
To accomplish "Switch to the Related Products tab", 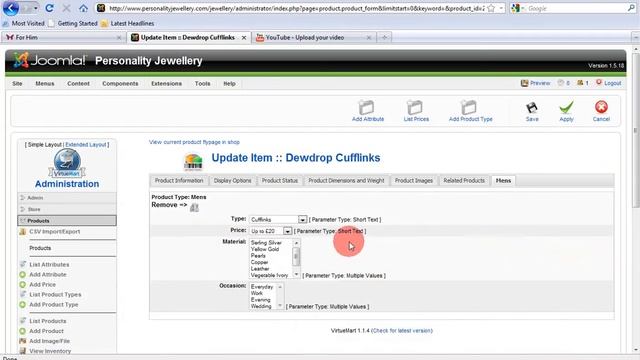I will tap(464, 180).
